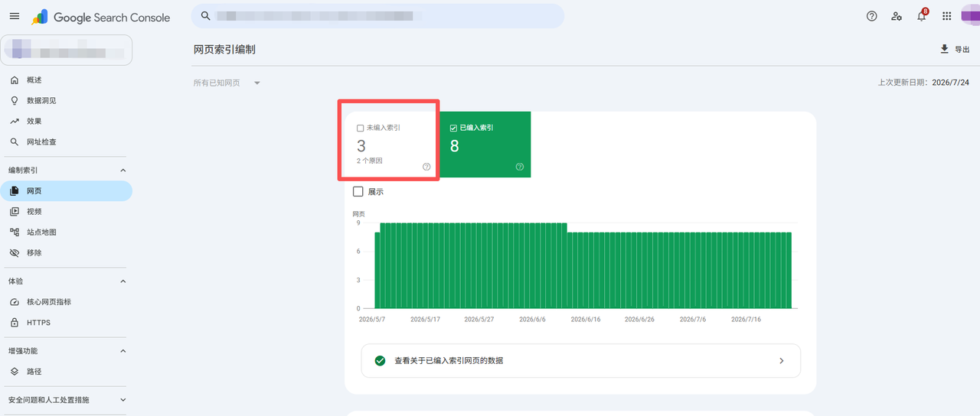Open the account avatar
This screenshot has height=416, width=980.
pyautogui.click(x=970, y=16)
